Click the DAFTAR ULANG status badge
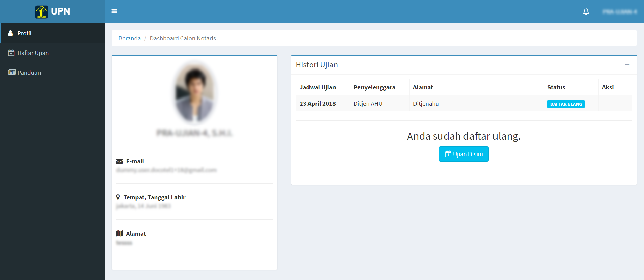 tap(566, 104)
